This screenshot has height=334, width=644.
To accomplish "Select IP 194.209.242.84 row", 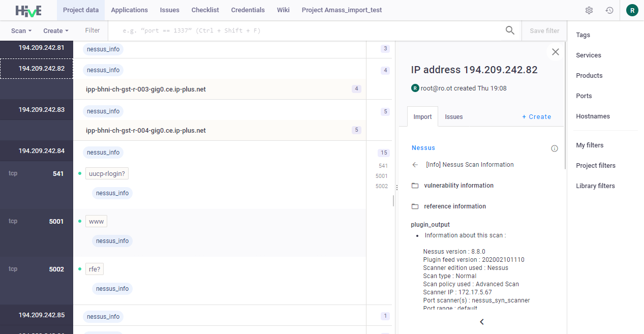I will click(x=37, y=151).
